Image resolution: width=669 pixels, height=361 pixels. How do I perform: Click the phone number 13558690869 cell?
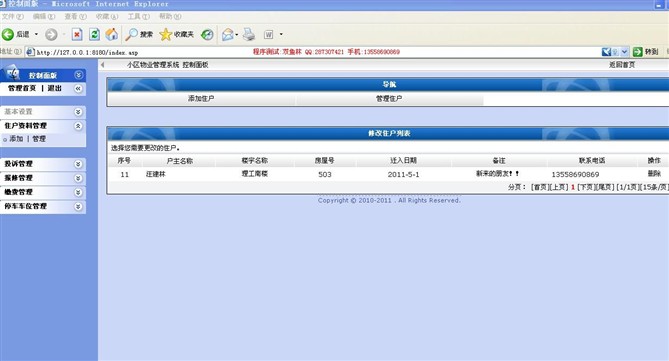[x=575, y=175]
